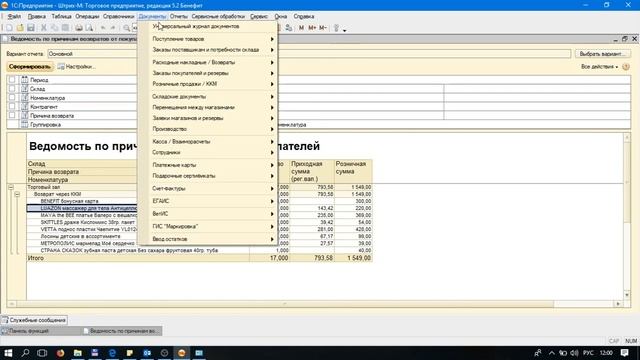This screenshot has width=640, height=360.
Task: Click the РУС language indicator
Action: point(588,353)
